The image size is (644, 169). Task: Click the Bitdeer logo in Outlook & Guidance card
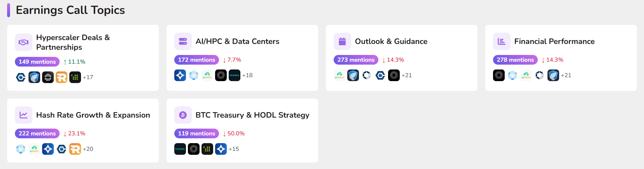pos(339,75)
